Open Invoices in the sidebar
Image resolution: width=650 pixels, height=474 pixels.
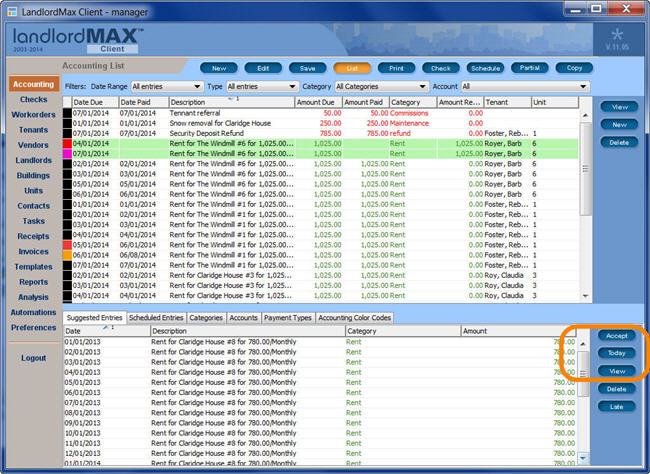click(34, 251)
